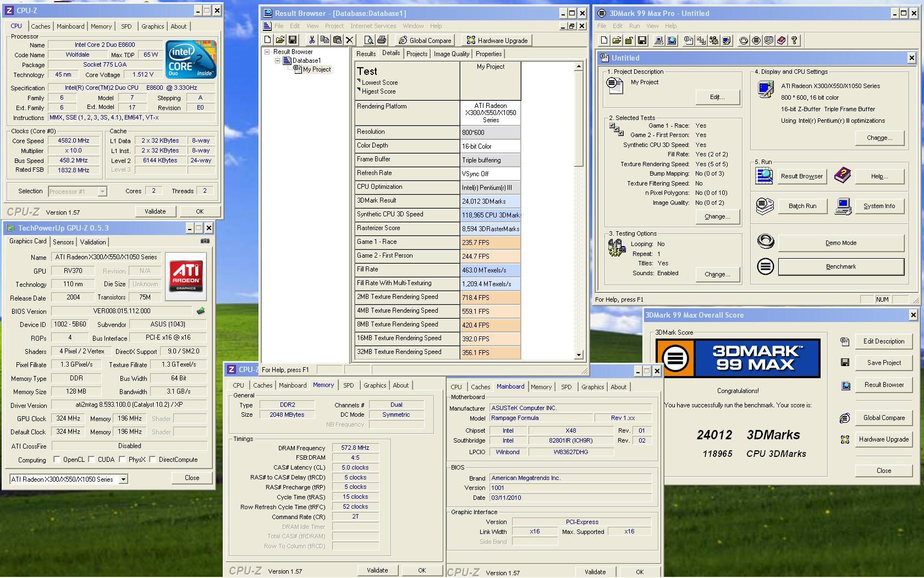The image size is (924, 578).
Task: Click Copy icon in Result Browser toolbar
Action: click(x=324, y=40)
